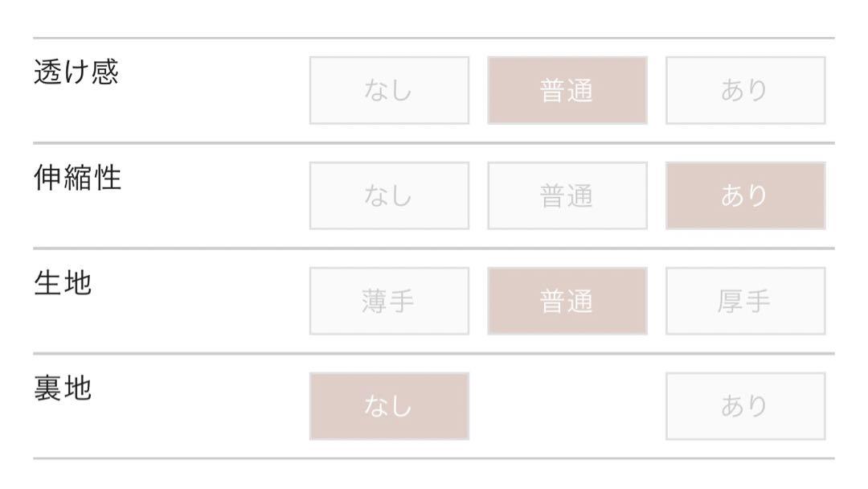The image size is (868, 489).
Task: Choose 普通 in the 透け感 row
Action: point(567,90)
